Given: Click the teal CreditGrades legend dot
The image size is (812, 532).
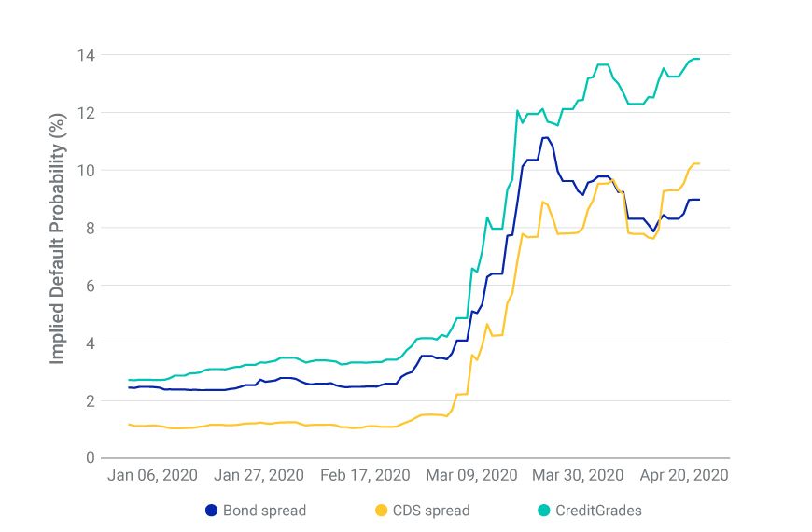Looking at the screenshot, I should coord(543,511).
